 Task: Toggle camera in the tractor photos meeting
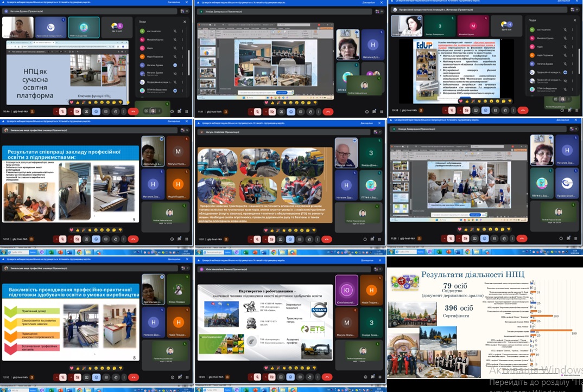tap(271, 239)
